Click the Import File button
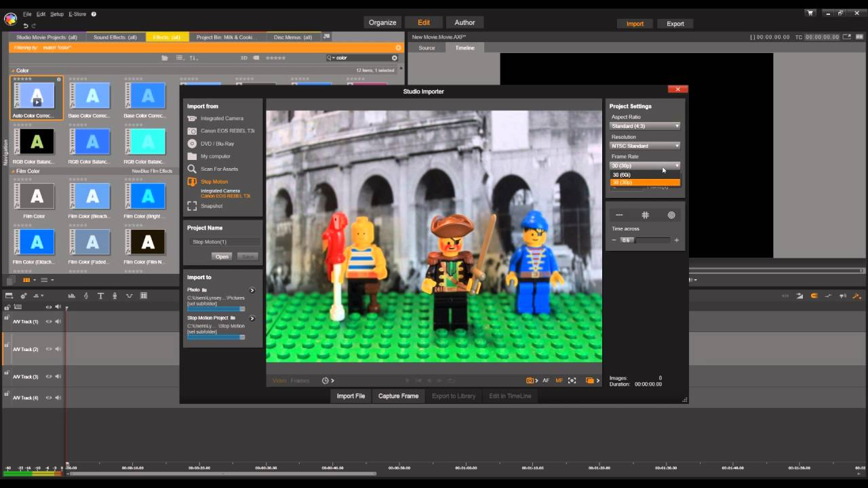Screen dimensions: 868x488 (351, 396)
